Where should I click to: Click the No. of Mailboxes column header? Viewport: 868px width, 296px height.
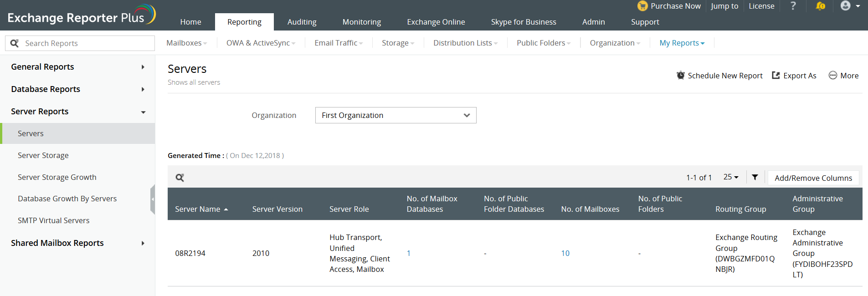click(590, 209)
